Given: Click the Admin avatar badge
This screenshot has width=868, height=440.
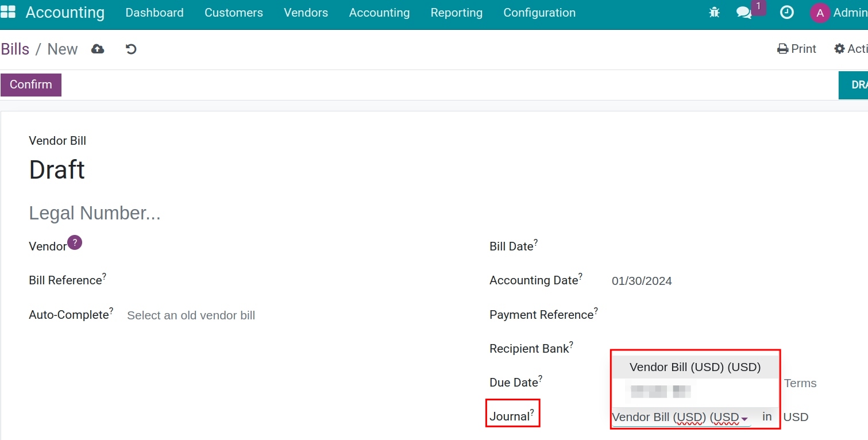Looking at the screenshot, I should (x=820, y=13).
